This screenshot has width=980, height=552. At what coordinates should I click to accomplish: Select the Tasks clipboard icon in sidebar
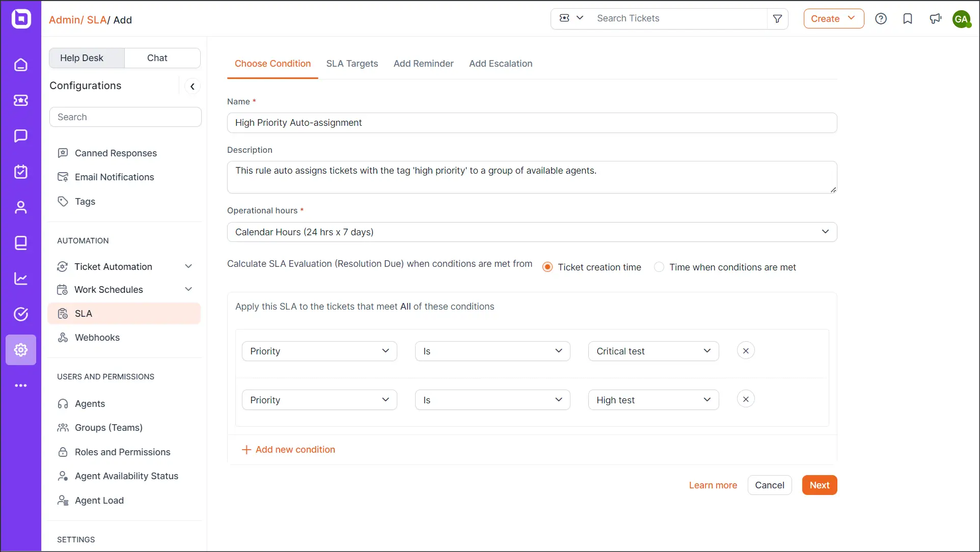tap(21, 172)
